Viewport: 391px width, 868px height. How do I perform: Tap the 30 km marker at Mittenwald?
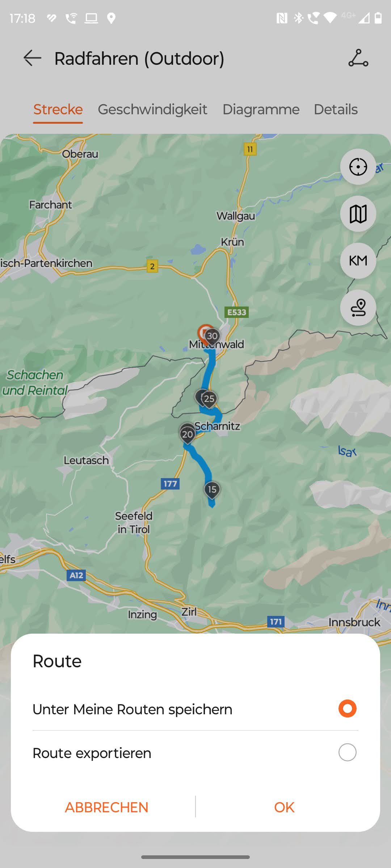[212, 336]
